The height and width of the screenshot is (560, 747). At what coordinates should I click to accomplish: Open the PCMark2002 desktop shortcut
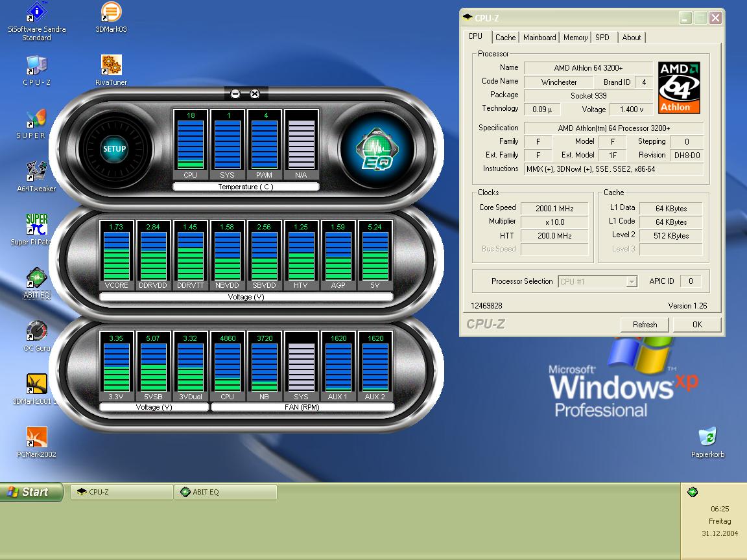(36, 437)
